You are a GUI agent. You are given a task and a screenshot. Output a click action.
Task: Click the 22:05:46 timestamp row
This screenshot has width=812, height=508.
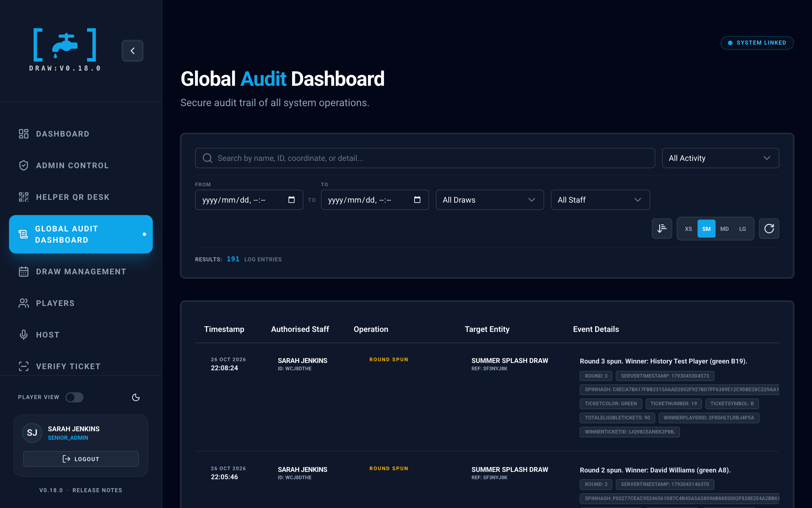[x=224, y=477]
